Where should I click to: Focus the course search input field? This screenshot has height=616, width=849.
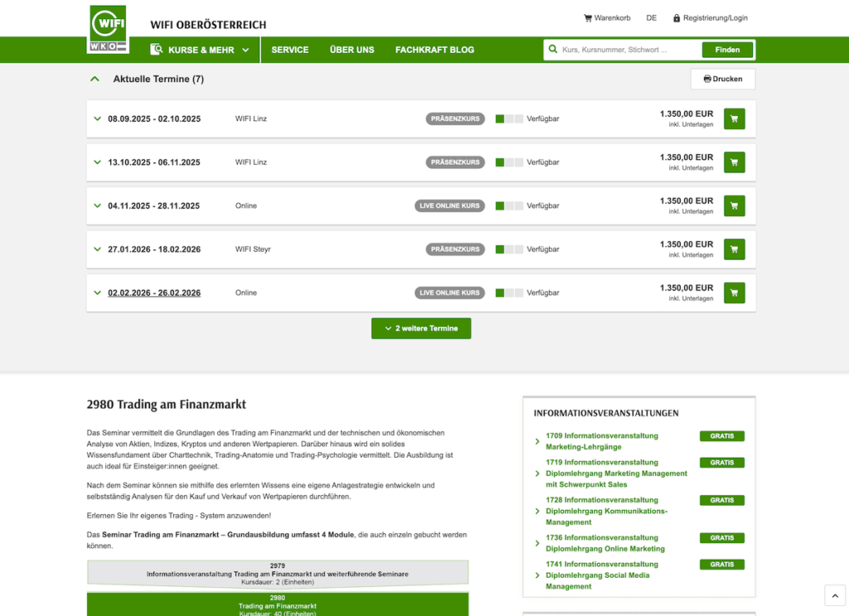(626, 50)
